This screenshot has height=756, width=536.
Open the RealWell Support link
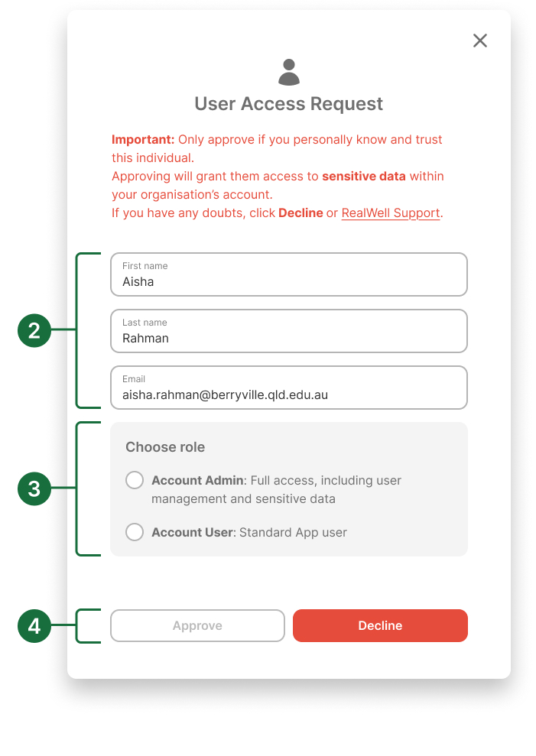click(390, 213)
